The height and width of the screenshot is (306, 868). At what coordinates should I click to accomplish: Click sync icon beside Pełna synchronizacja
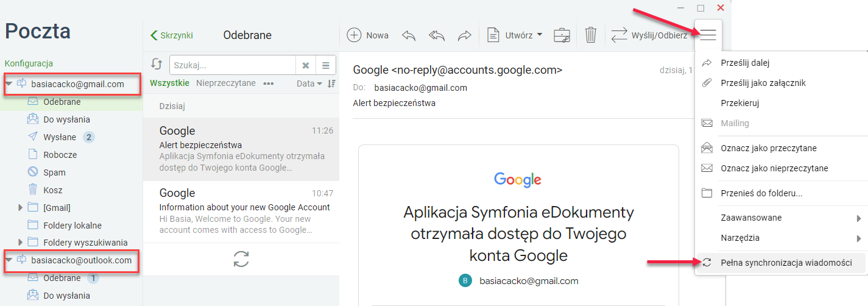point(707,263)
